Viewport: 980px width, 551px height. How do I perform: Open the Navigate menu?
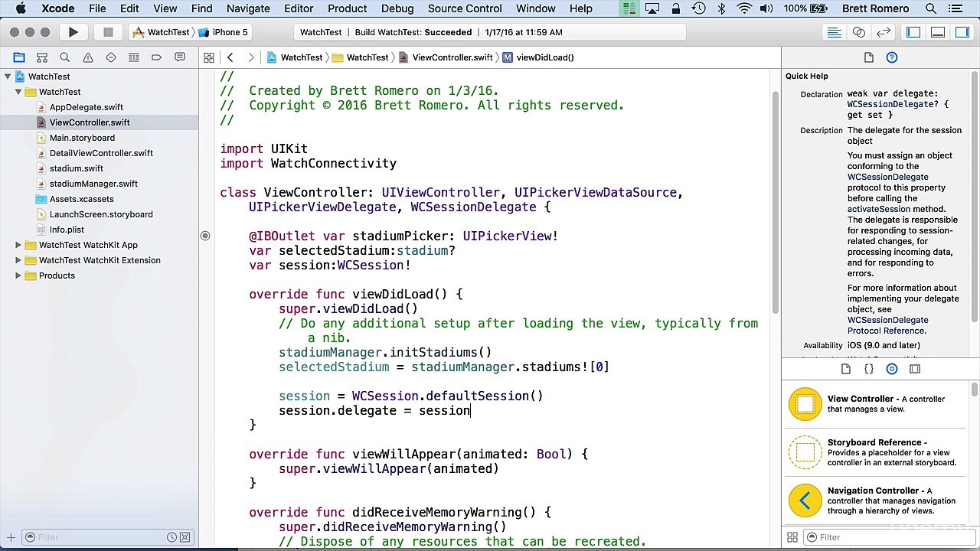pos(248,8)
